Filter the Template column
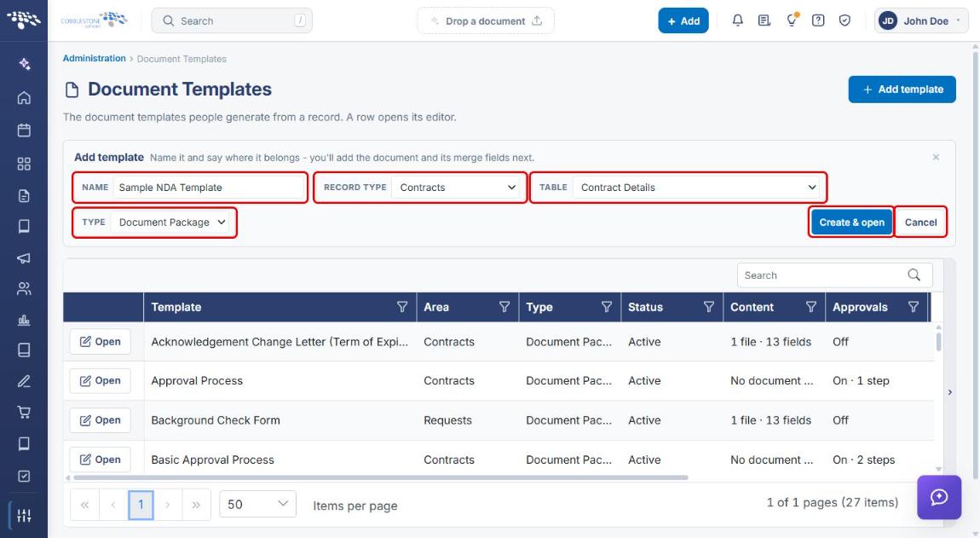Image resolution: width=980 pixels, height=538 pixels. (402, 307)
